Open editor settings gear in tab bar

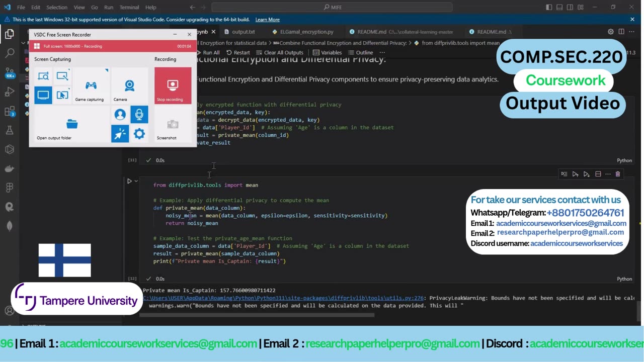611,32
